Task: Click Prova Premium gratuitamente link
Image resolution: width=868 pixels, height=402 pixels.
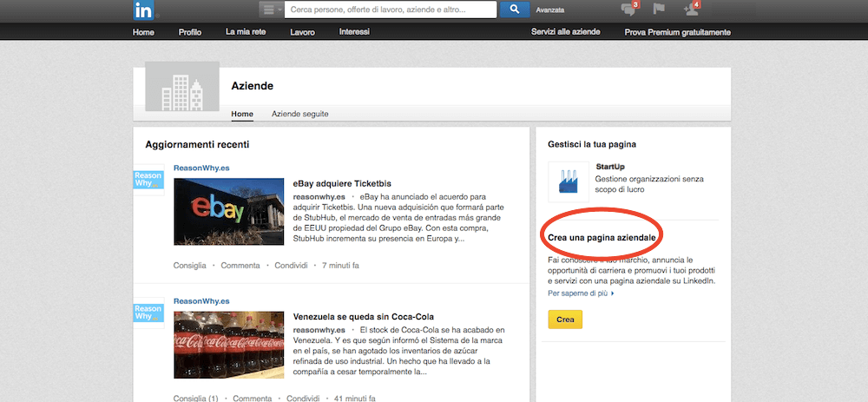Action: pos(678,32)
